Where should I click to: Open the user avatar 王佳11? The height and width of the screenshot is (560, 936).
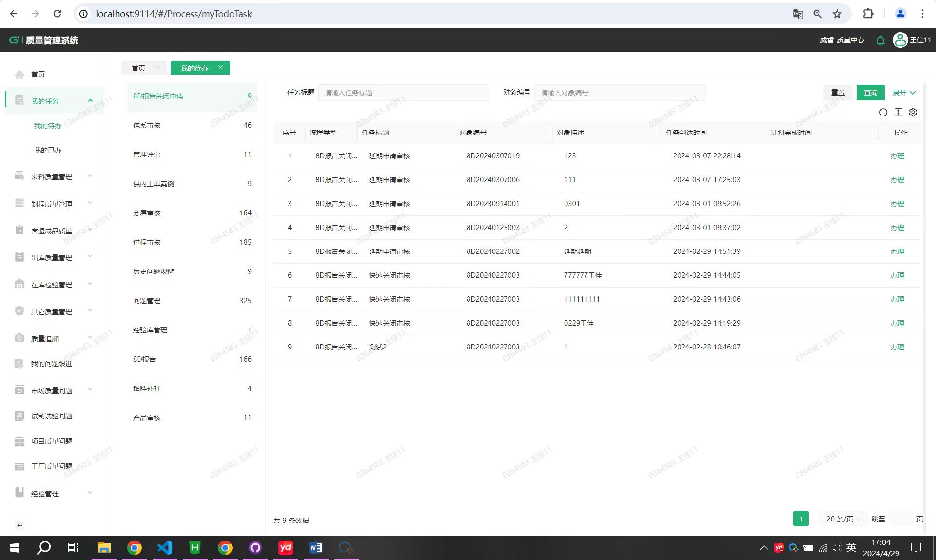coord(900,40)
